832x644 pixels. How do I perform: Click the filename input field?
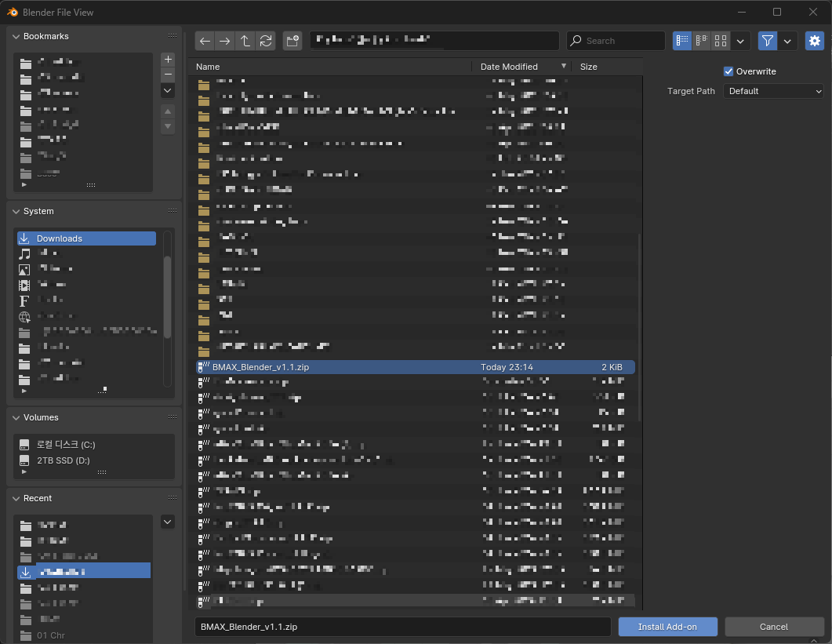tap(403, 627)
